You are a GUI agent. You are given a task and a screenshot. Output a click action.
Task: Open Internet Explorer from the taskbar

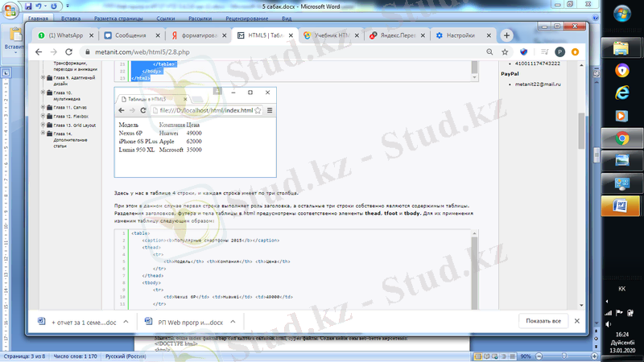[x=622, y=93]
